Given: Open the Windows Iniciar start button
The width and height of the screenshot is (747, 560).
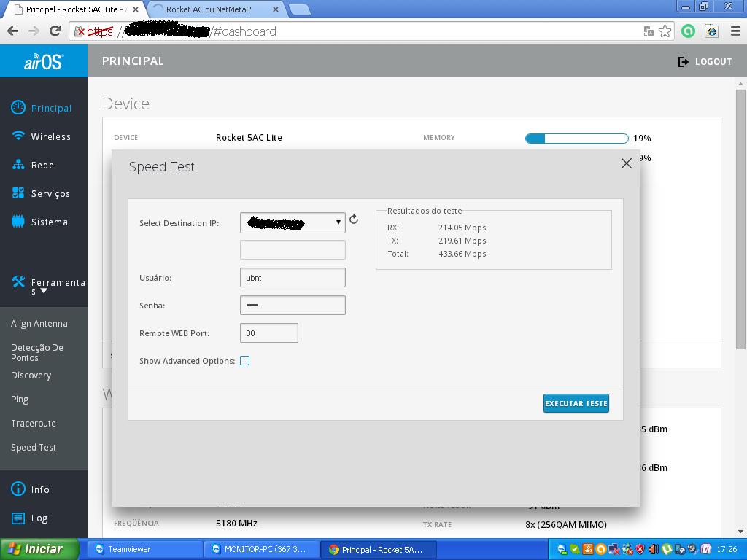Looking at the screenshot, I should (39, 549).
